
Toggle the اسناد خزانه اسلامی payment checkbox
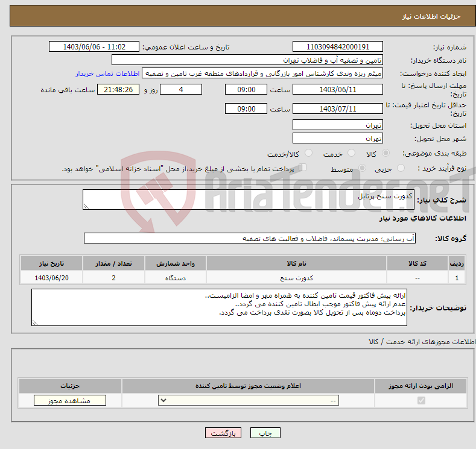[x=303, y=168]
